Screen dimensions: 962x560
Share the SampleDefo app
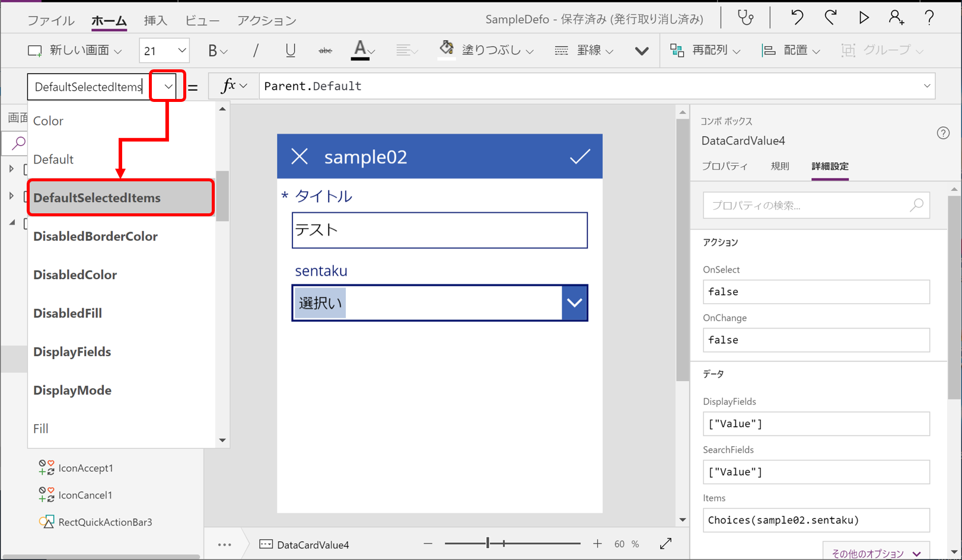tap(896, 18)
